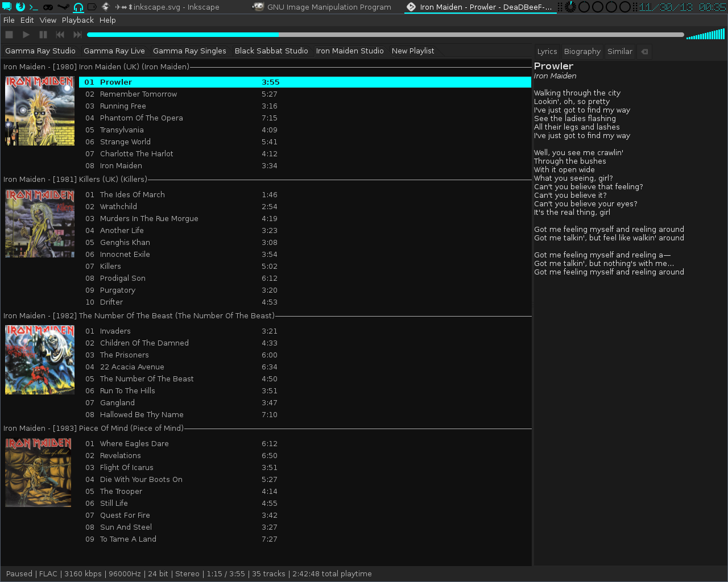The image size is (728, 582).
Task: Click the headphones music player launcher icon
Action: (78, 7)
